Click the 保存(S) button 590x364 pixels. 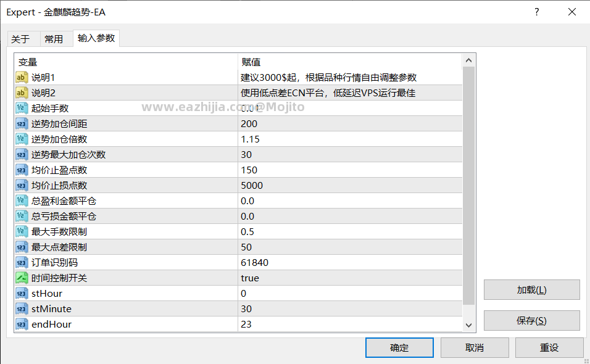pos(531,321)
